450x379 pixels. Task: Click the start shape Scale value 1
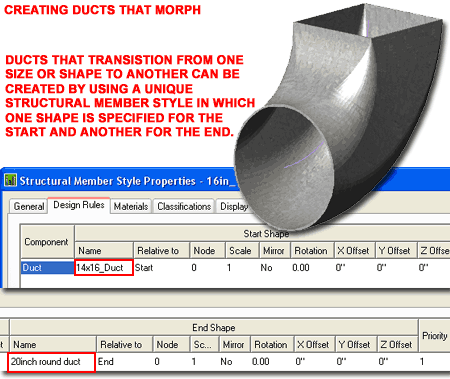(x=229, y=268)
